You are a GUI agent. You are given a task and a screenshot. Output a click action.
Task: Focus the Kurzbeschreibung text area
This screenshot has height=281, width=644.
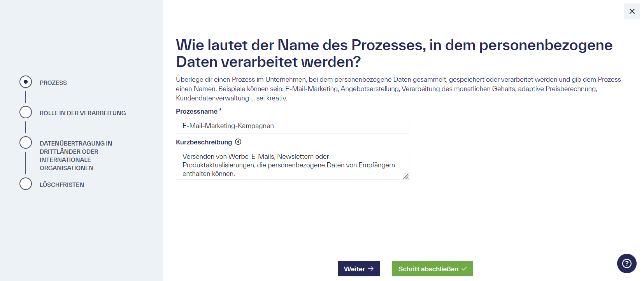[x=293, y=164]
